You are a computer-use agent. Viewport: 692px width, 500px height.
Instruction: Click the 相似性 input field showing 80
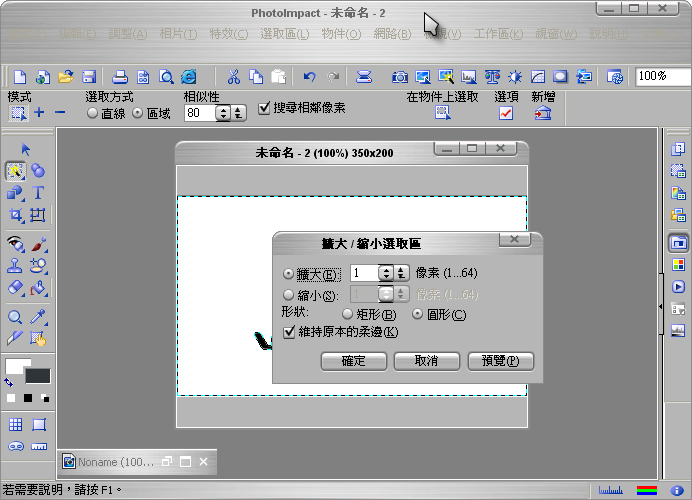199,113
